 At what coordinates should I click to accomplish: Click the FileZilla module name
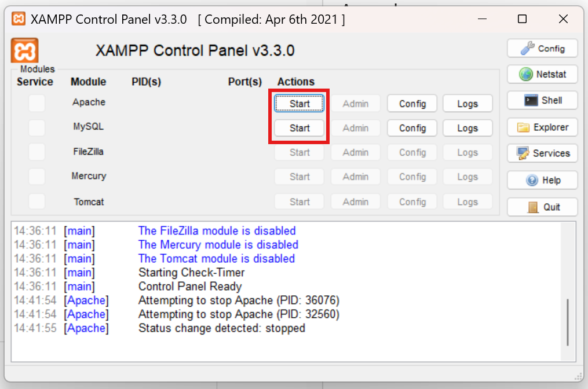88,152
